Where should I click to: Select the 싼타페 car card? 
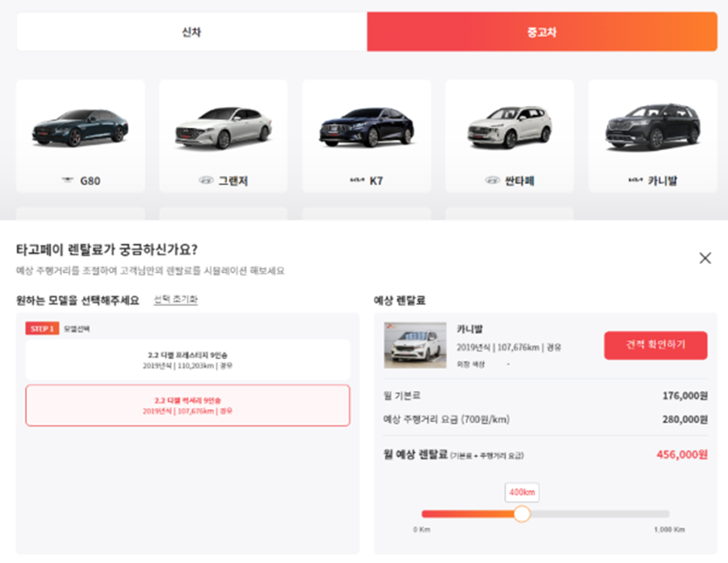click(x=510, y=136)
